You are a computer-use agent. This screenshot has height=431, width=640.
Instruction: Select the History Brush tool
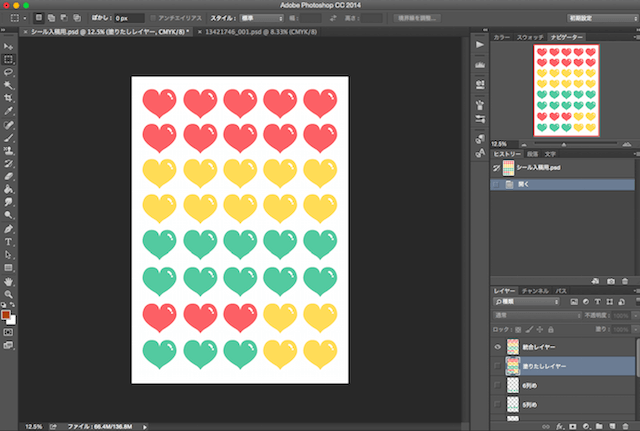click(8, 164)
